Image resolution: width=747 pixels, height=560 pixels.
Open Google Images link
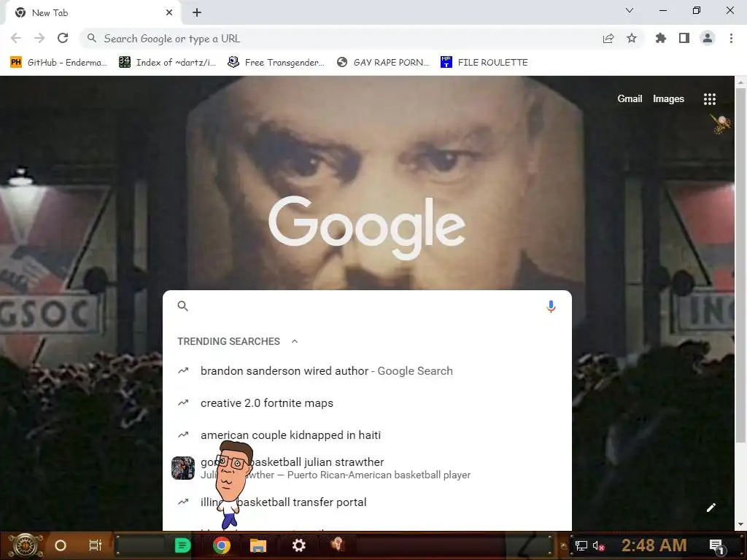tap(668, 99)
